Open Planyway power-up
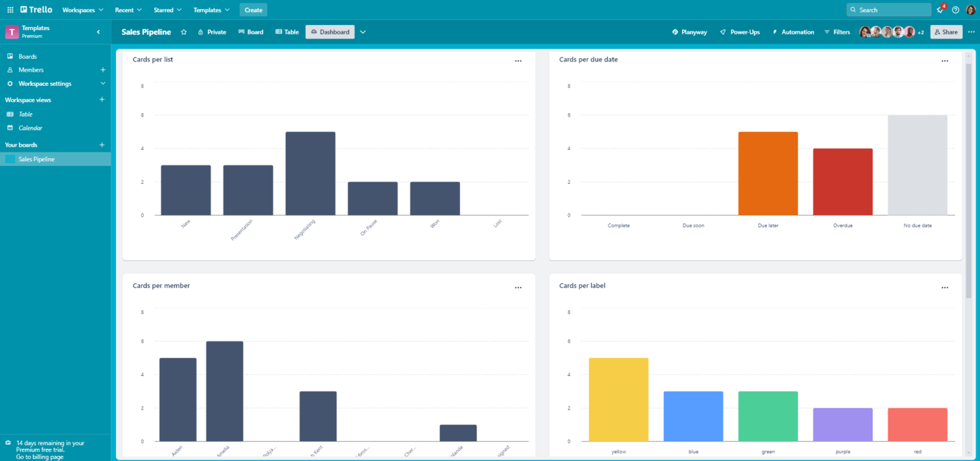Image resolution: width=980 pixels, height=461 pixels. click(x=689, y=32)
